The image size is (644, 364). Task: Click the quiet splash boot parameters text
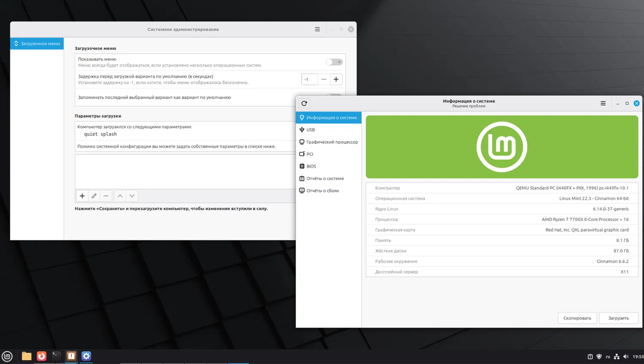pos(100,134)
